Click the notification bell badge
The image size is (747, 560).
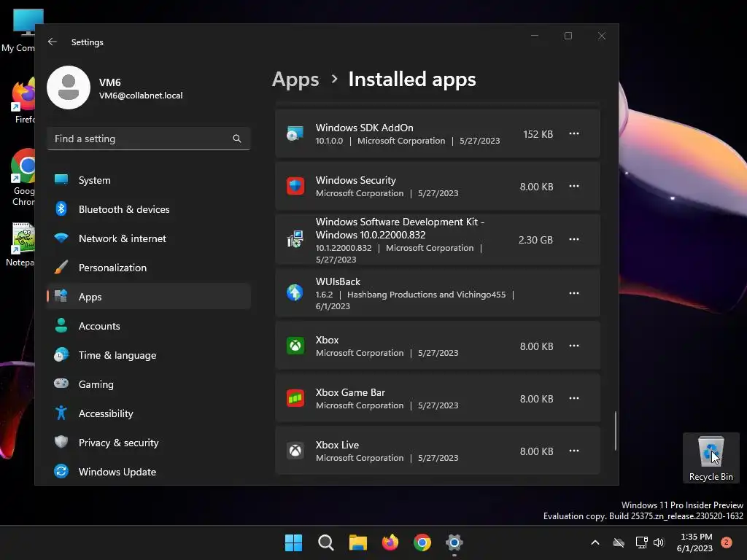pyautogui.click(x=727, y=542)
